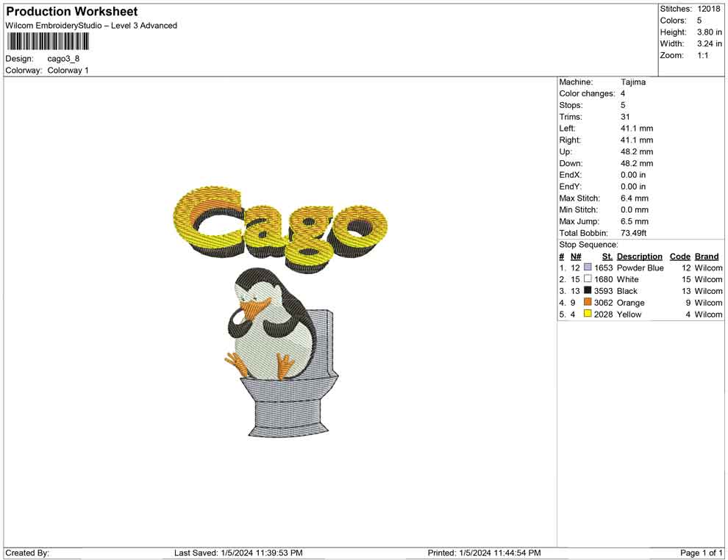728x560 pixels.
Task: Click the 'Yellow' description text
Action: pyautogui.click(x=629, y=314)
